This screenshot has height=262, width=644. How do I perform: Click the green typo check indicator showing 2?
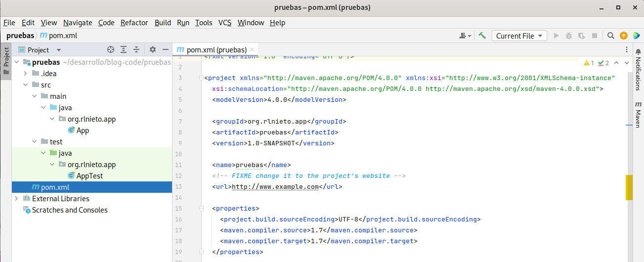603,63
